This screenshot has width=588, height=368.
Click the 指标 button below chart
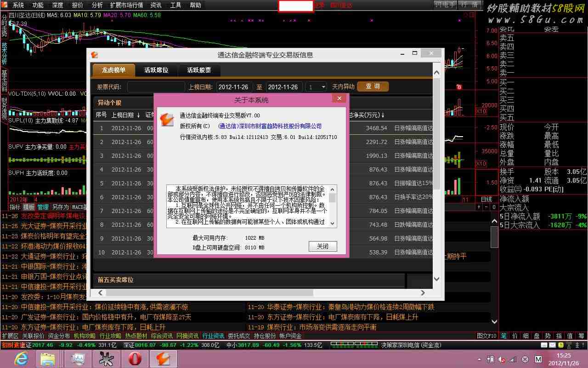point(15,207)
